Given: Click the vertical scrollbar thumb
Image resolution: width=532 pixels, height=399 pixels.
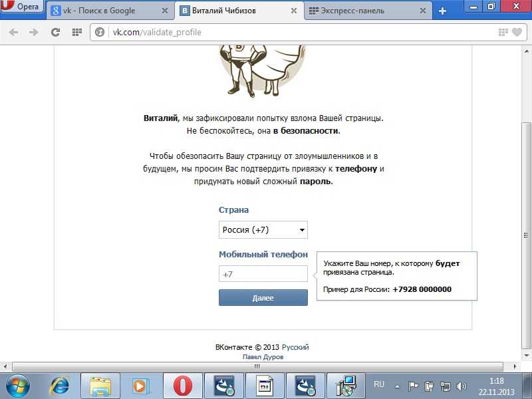Looking at the screenshot, I should (x=527, y=236).
